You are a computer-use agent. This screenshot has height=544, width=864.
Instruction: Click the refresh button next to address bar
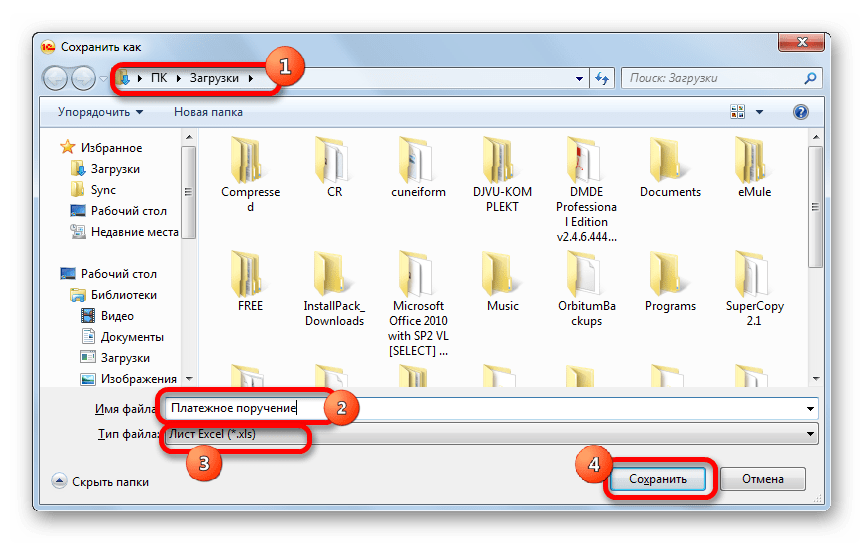pyautogui.click(x=602, y=78)
